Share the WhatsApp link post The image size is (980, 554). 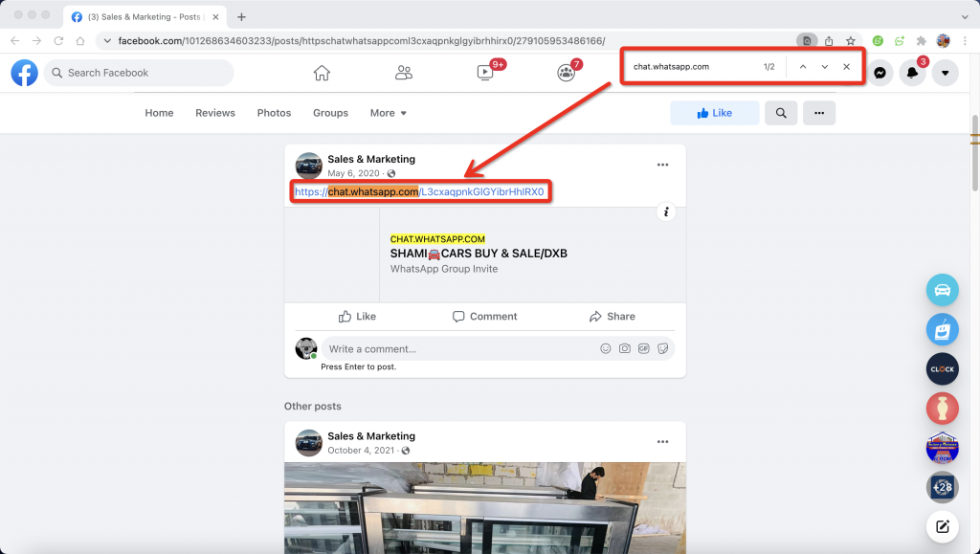[612, 317]
